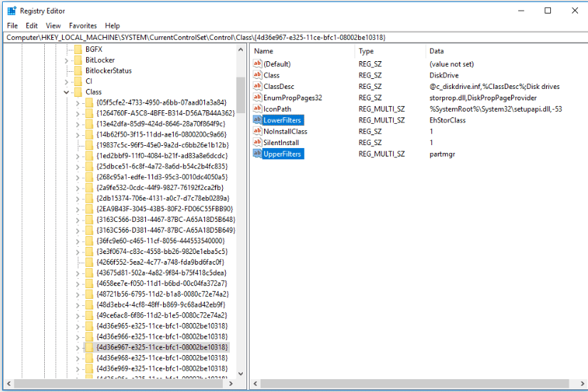Image resolution: width=588 pixels, height=392 pixels.
Task: Click the values pane scroll-left arrow
Action: pyautogui.click(x=256, y=383)
